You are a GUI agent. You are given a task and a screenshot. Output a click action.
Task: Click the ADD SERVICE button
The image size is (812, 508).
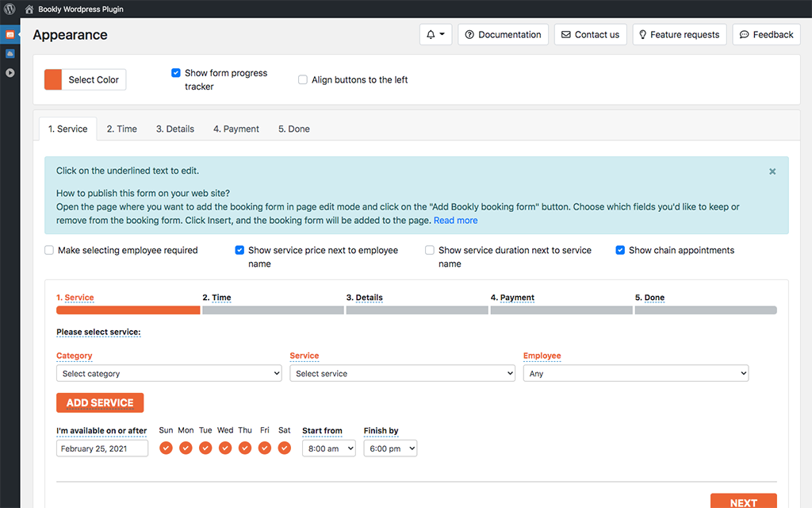[x=100, y=402]
